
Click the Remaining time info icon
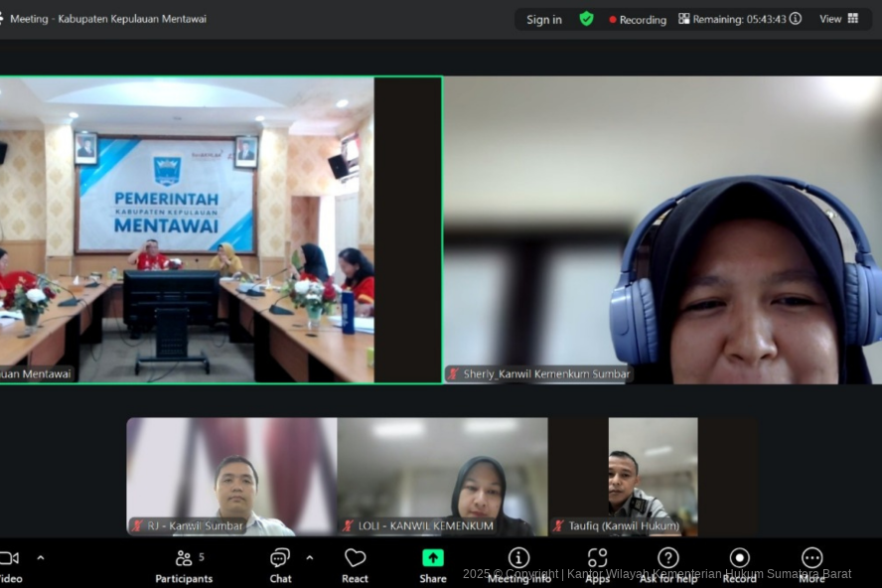point(796,19)
